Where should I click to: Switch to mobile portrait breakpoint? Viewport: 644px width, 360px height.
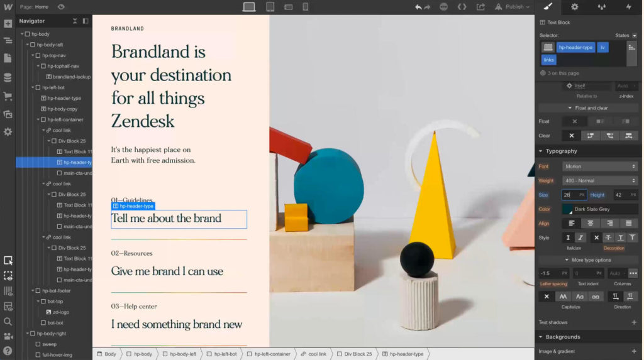305,7
